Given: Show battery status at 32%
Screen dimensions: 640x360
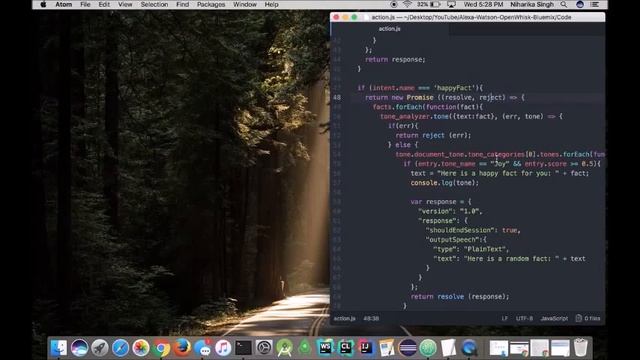Looking at the screenshot, I should point(429,4).
